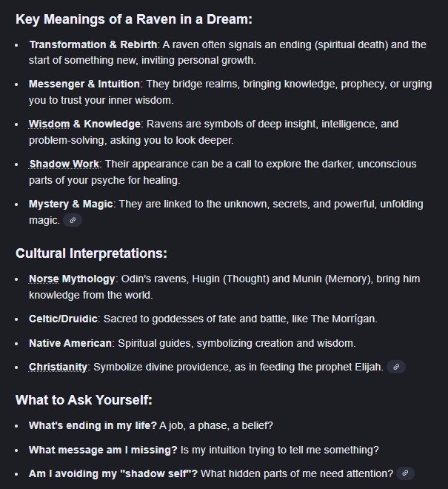Click the "What to Ask Yourself:" heading

(x=84, y=400)
